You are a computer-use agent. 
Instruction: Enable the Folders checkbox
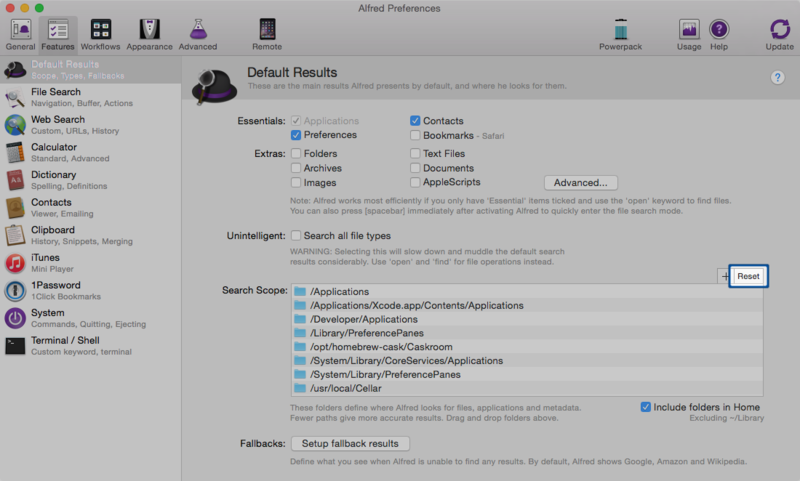point(296,154)
